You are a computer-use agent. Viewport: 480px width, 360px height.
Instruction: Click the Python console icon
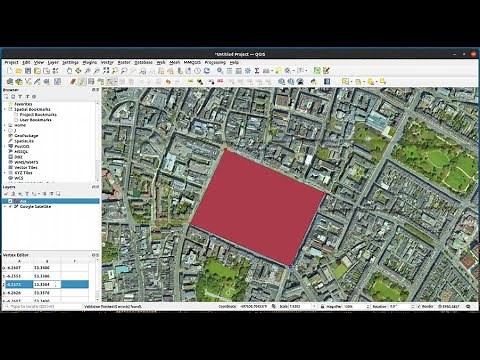(313, 82)
